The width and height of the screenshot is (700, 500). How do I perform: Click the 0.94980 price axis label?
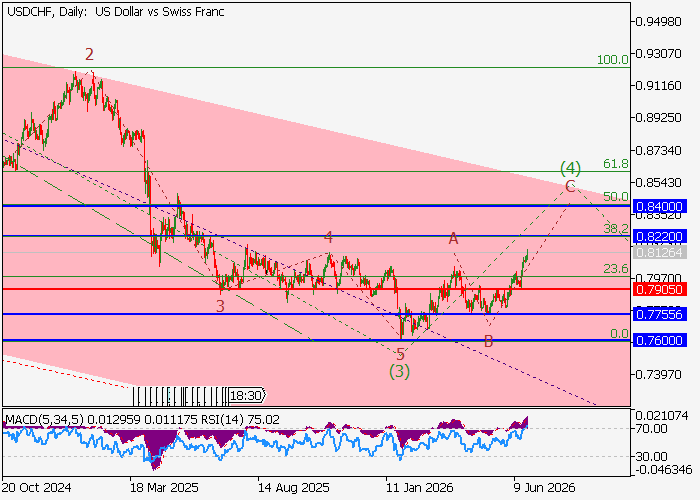pos(658,21)
